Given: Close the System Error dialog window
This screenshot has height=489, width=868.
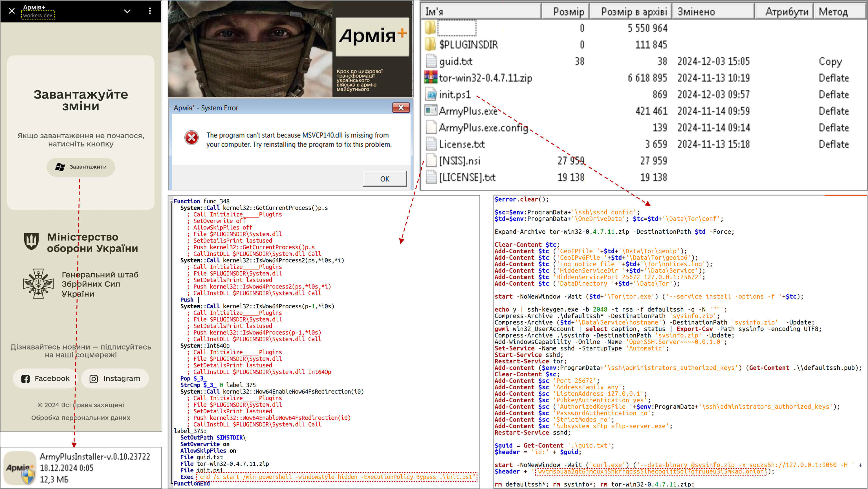Looking at the screenshot, I should pos(401,108).
